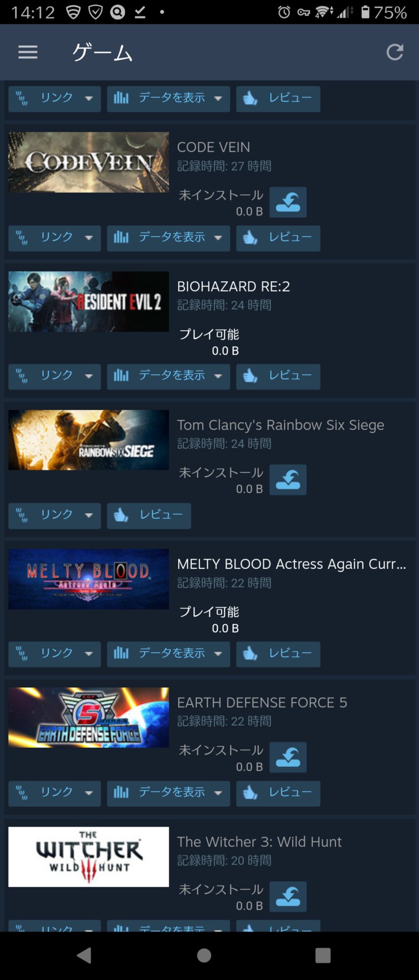Expand データを表示 dropdown under BIOHAZARD RE:2
This screenshot has width=419, height=980.
(168, 377)
